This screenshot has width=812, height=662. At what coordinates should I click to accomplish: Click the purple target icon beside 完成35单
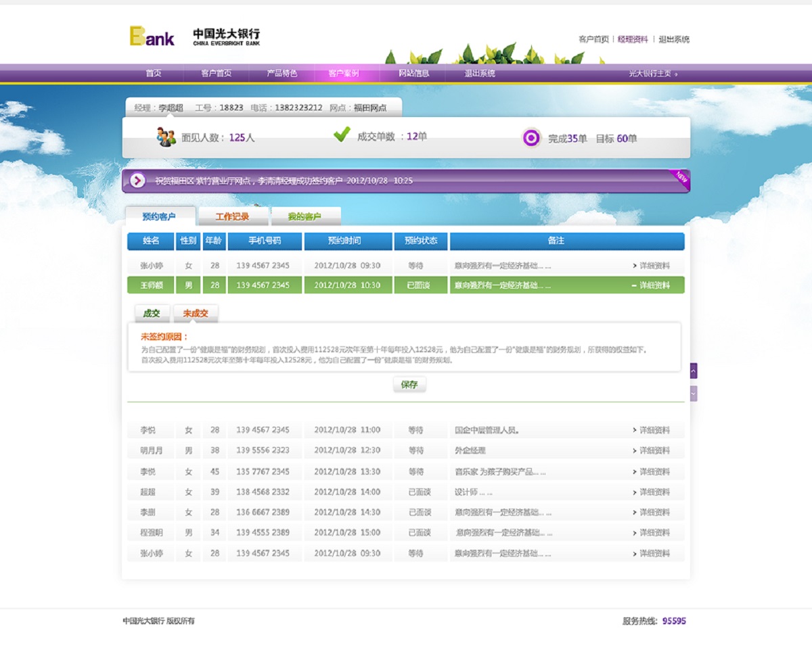tap(532, 138)
